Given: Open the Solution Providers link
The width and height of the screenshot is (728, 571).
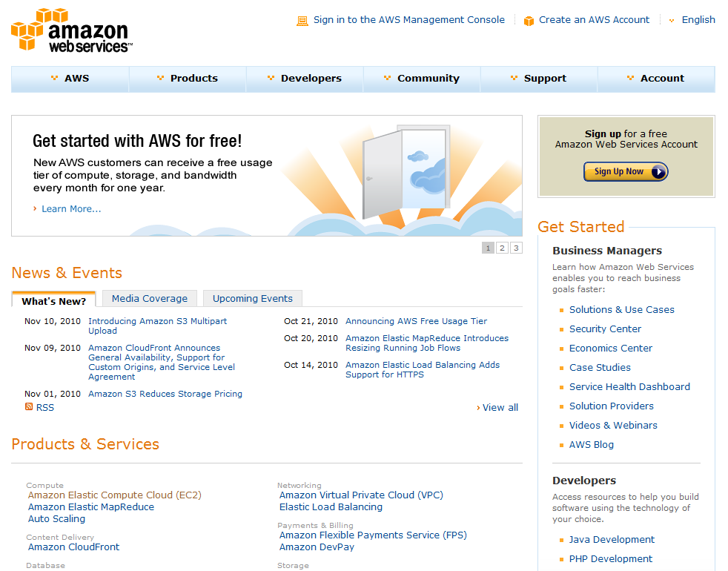Looking at the screenshot, I should coord(612,406).
